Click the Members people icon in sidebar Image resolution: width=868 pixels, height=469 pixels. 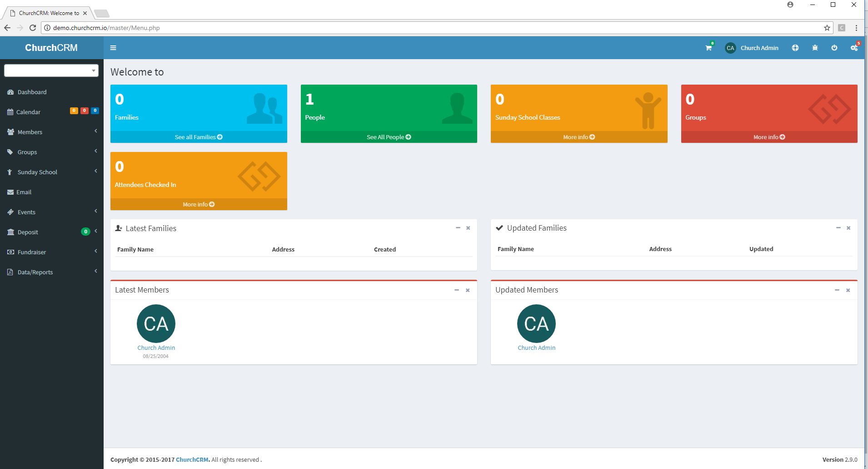(x=10, y=132)
